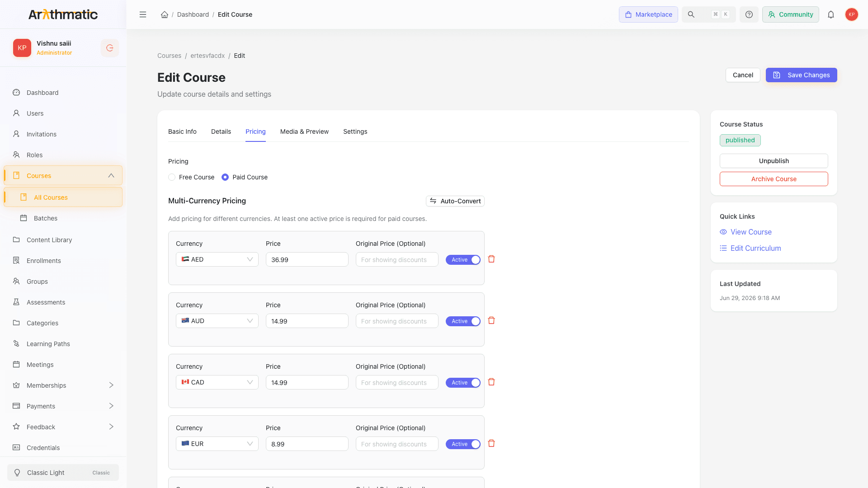Click the AED price field showing 36.99
Image resolution: width=868 pixels, height=488 pixels.
(307, 259)
